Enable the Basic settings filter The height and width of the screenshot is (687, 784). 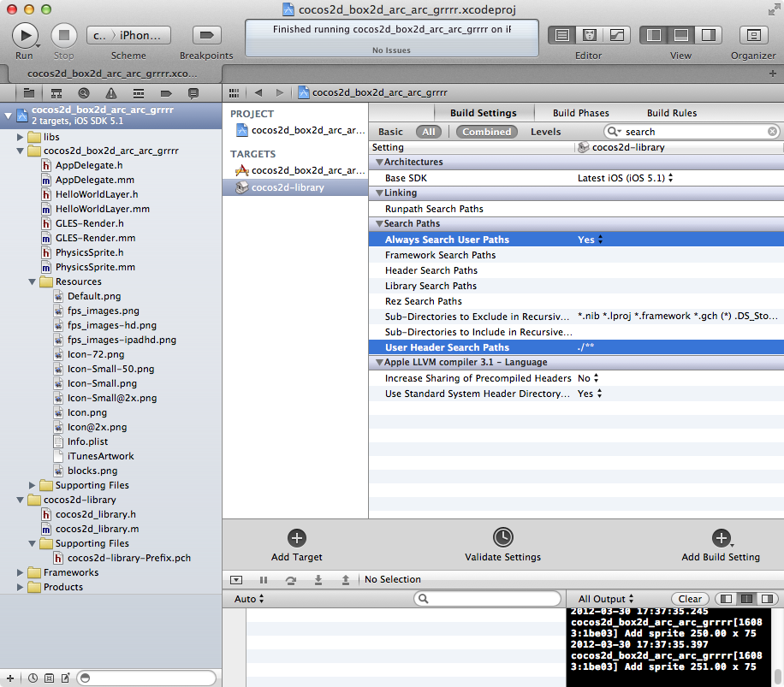pyautogui.click(x=390, y=132)
